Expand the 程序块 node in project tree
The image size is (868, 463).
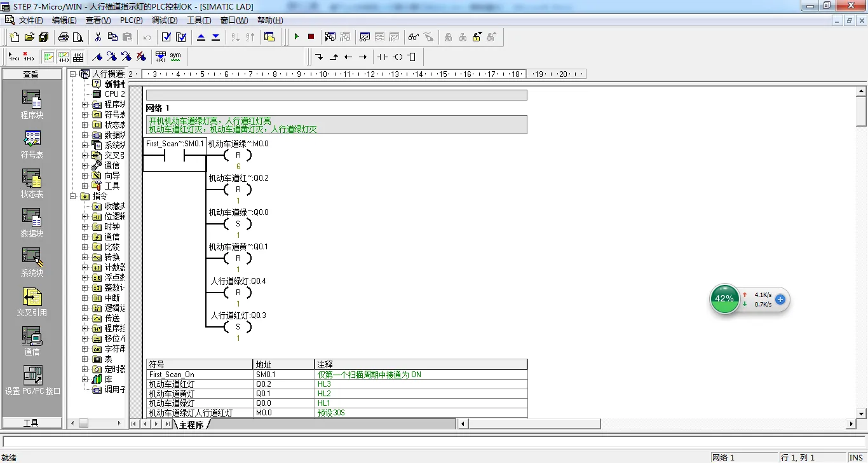pos(85,104)
